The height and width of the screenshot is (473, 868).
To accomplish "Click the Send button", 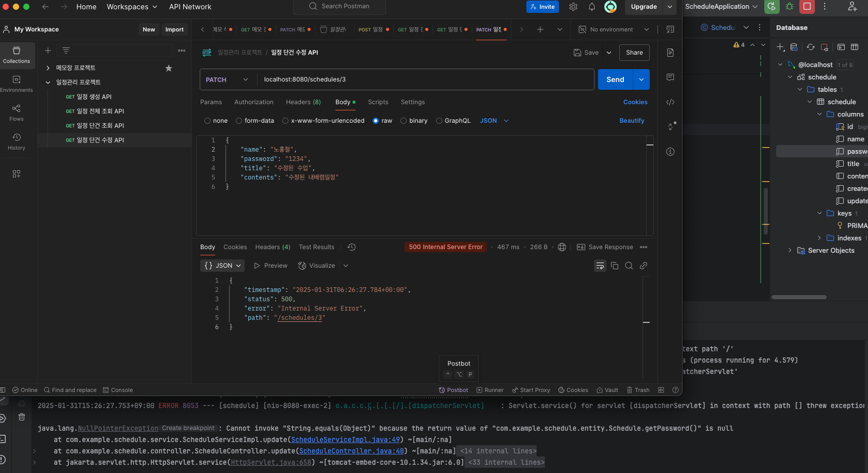I will click(x=615, y=79).
